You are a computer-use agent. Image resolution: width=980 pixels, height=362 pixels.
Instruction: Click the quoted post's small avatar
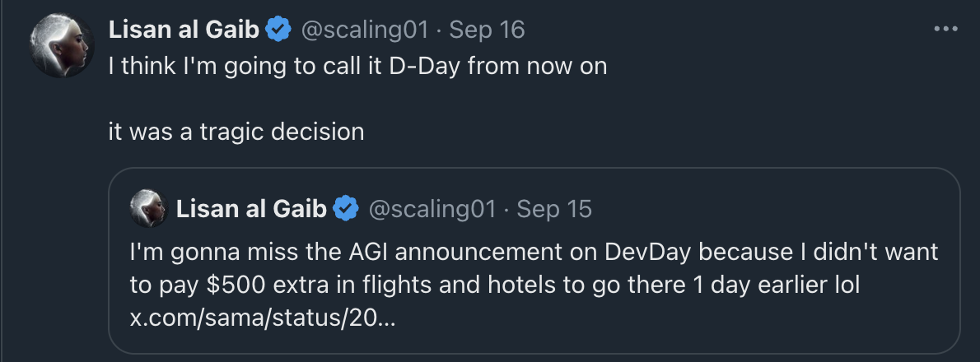148,208
